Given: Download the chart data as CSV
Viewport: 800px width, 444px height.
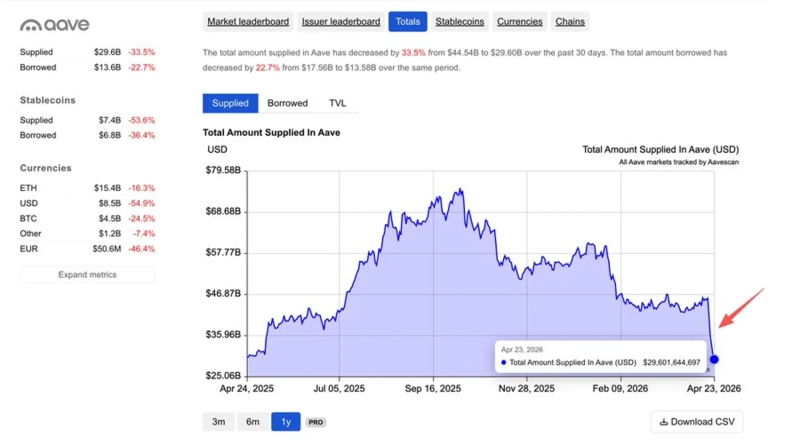Looking at the screenshot, I should click(x=696, y=422).
